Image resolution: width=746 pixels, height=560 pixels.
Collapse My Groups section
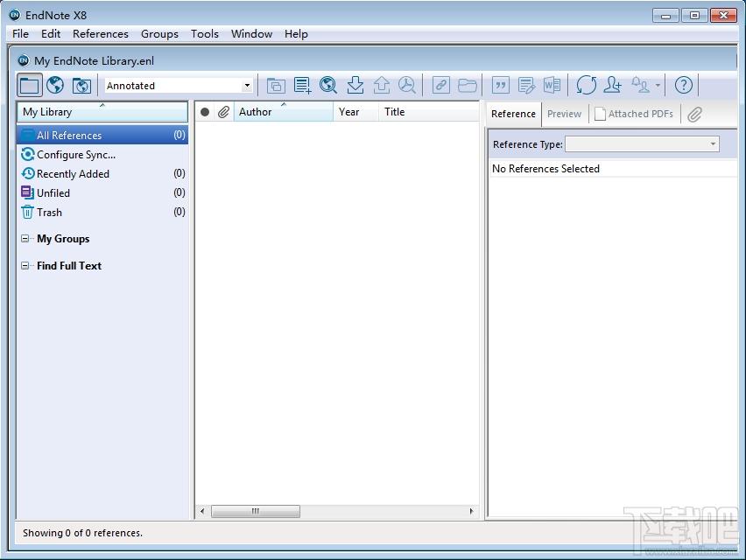[25, 239]
